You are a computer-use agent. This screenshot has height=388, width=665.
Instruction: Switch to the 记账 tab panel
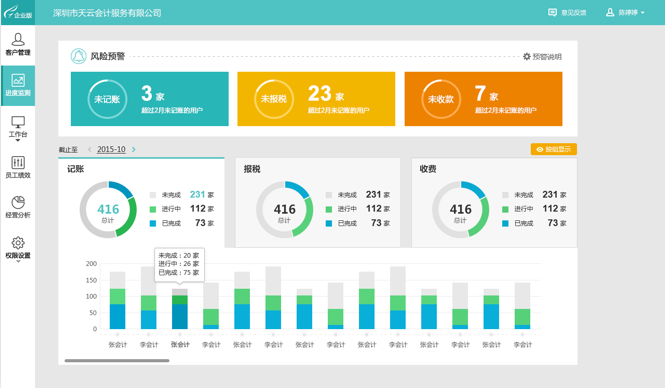(x=141, y=202)
